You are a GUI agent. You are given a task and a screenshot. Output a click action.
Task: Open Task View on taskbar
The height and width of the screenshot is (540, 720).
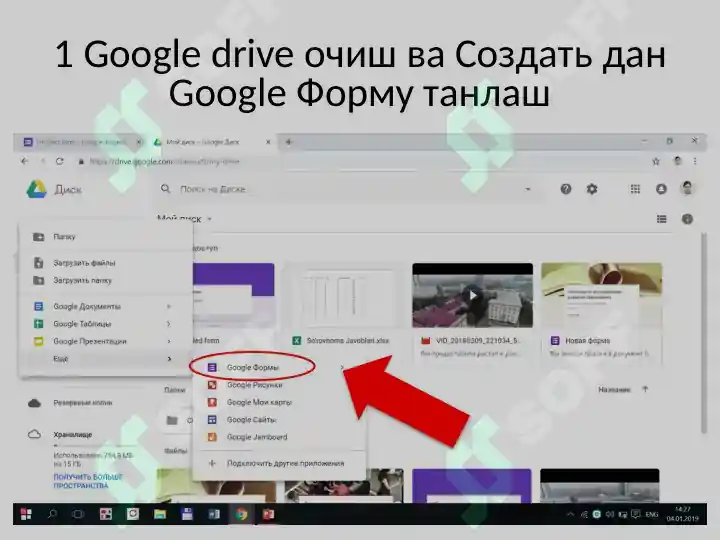pyautogui.click(x=78, y=514)
